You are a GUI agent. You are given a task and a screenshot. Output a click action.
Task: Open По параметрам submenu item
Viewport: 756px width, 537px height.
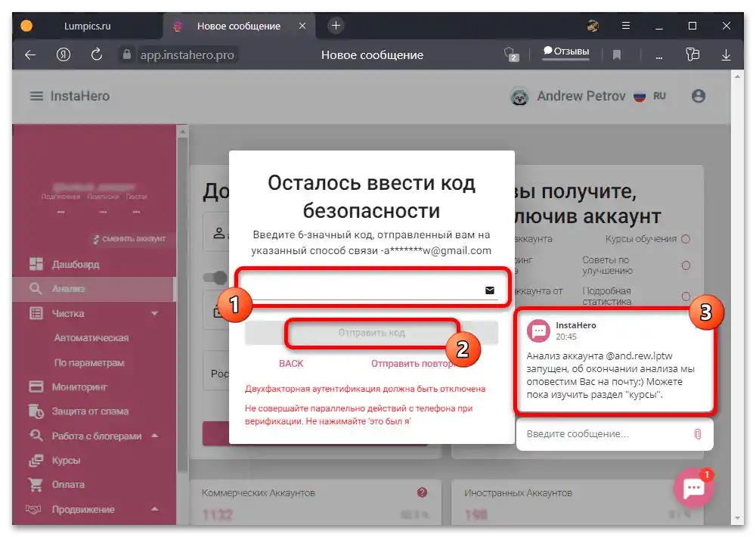tap(88, 363)
